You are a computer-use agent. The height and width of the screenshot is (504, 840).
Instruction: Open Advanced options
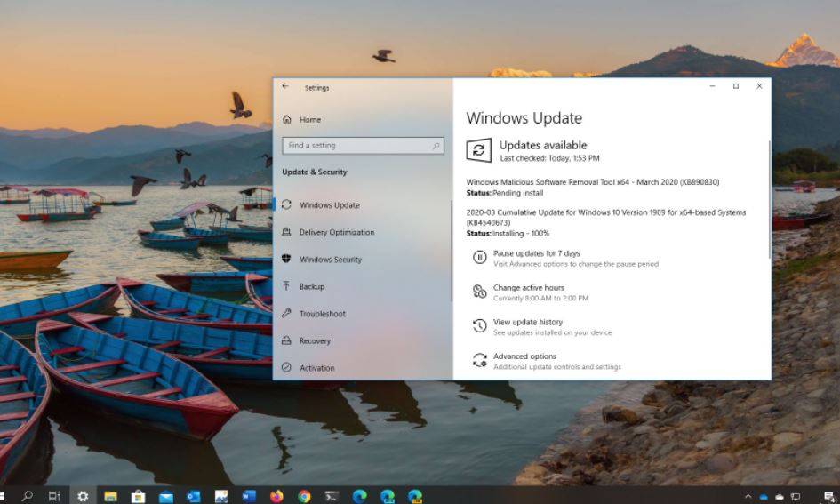tap(524, 356)
